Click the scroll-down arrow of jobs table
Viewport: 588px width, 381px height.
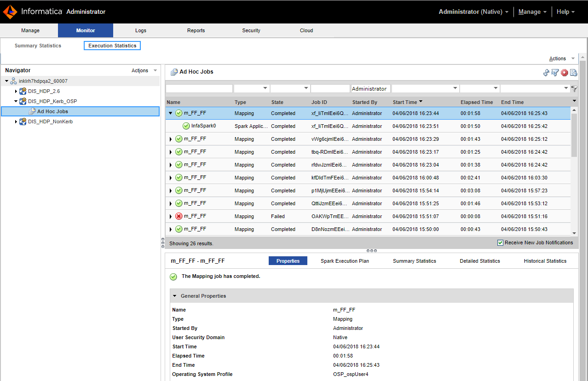tap(574, 233)
